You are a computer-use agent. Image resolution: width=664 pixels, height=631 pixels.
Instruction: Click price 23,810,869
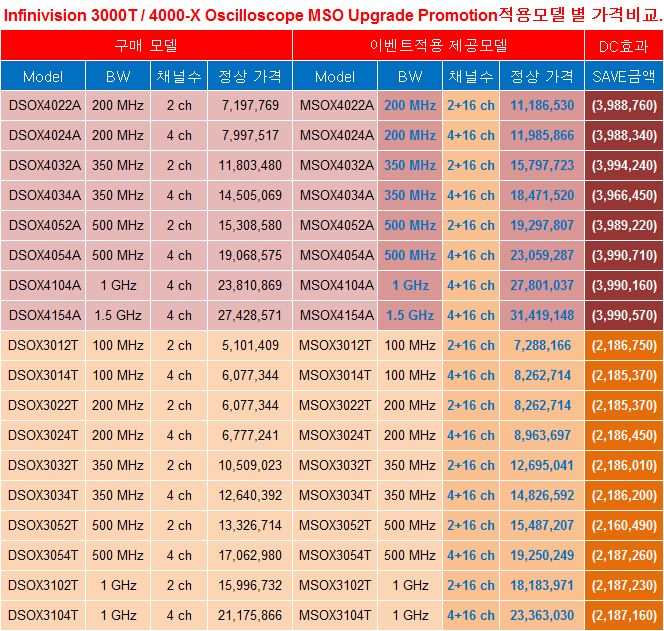(x=250, y=285)
